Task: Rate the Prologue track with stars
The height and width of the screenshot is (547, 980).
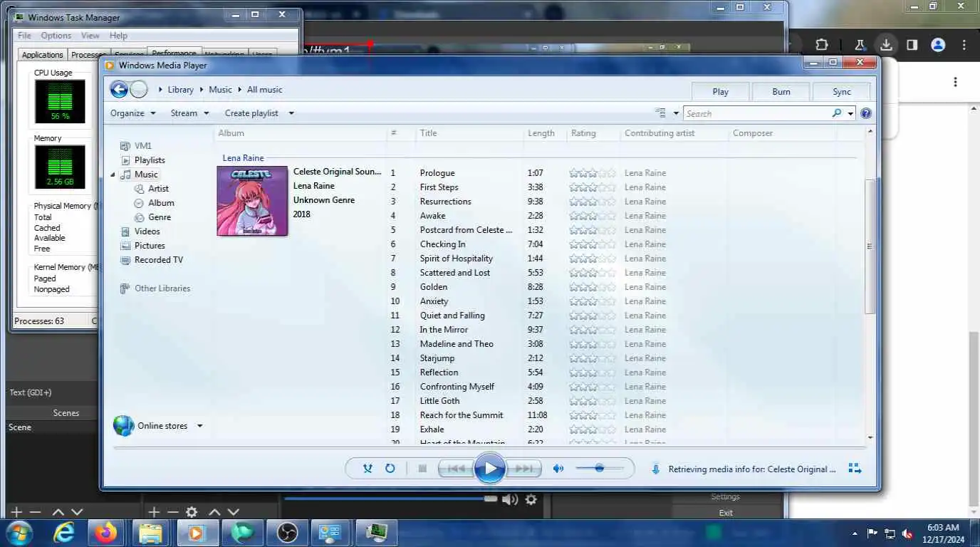Action: (593, 173)
